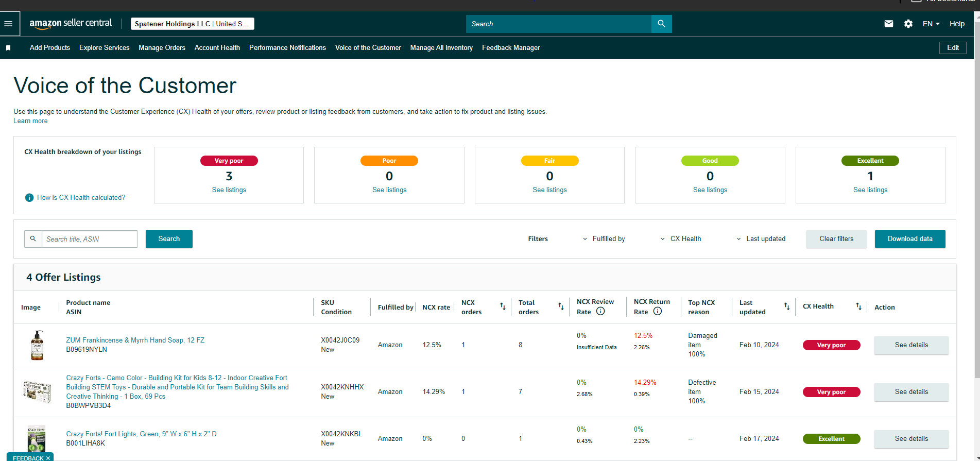Click the Download data button

pos(910,239)
